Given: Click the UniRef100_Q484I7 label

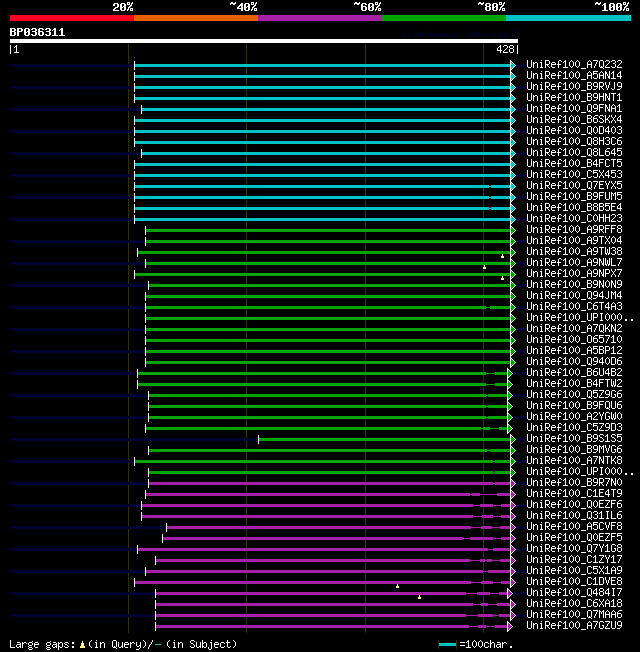Looking at the screenshot, I should pos(574,593).
